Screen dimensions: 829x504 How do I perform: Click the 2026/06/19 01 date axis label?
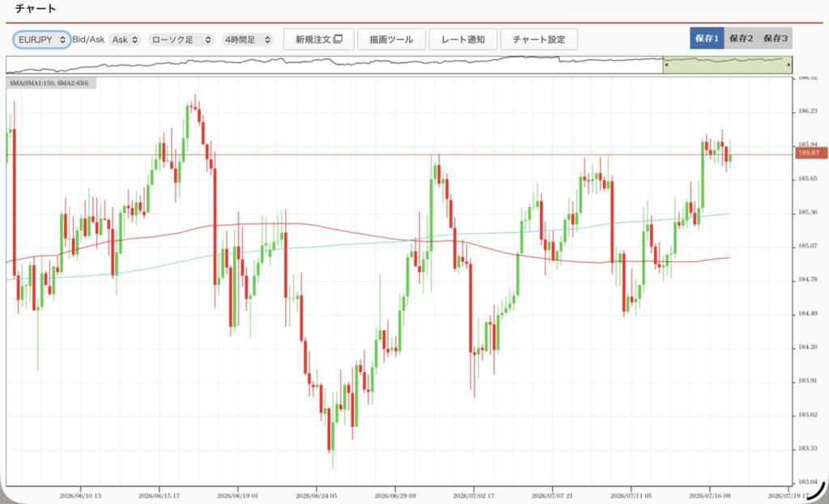(x=238, y=496)
